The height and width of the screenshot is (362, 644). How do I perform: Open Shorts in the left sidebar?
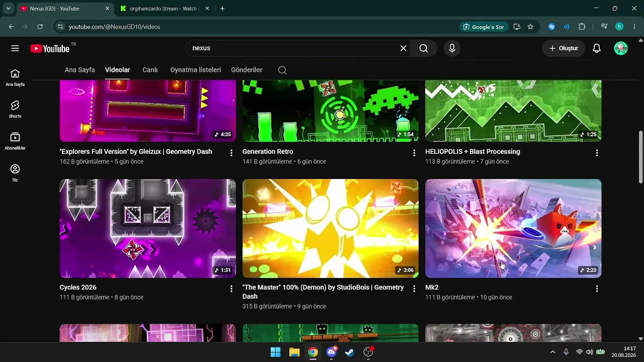(x=15, y=109)
